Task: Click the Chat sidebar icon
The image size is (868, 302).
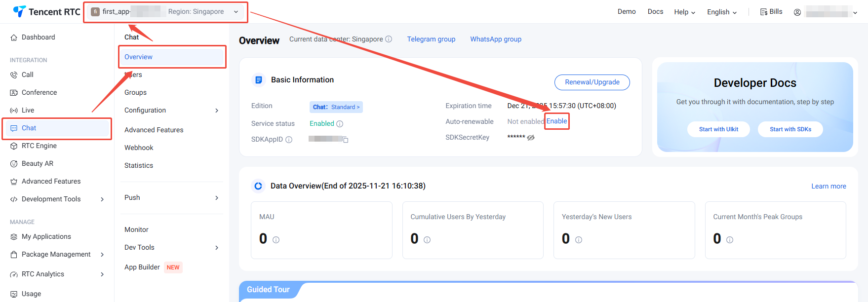Action: (x=14, y=128)
